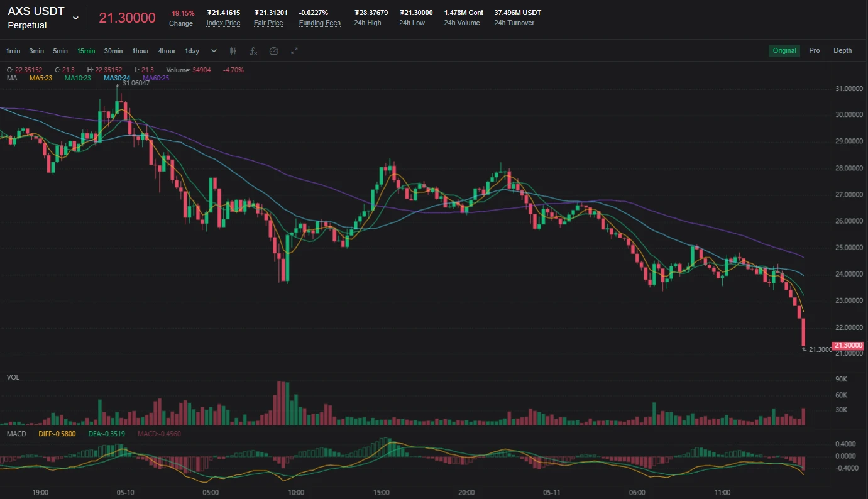This screenshot has height=499, width=868.
Task: Select the 1min timeframe
Action: (13, 51)
